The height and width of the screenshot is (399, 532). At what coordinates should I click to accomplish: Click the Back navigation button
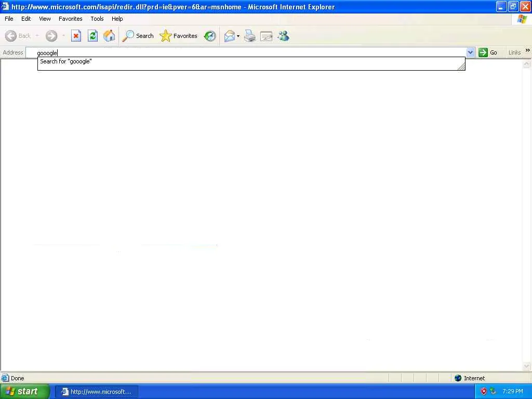point(18,36)
